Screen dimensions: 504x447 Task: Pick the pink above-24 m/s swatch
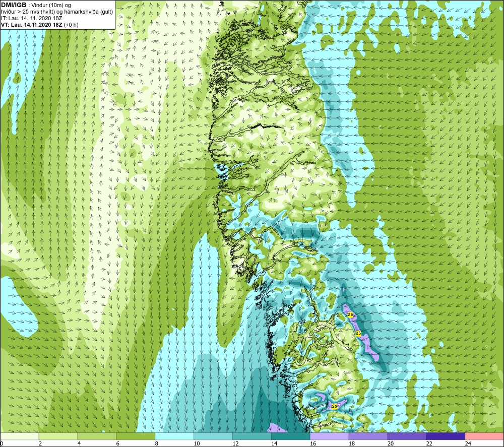pyautogui.click(x=484, y=436)
